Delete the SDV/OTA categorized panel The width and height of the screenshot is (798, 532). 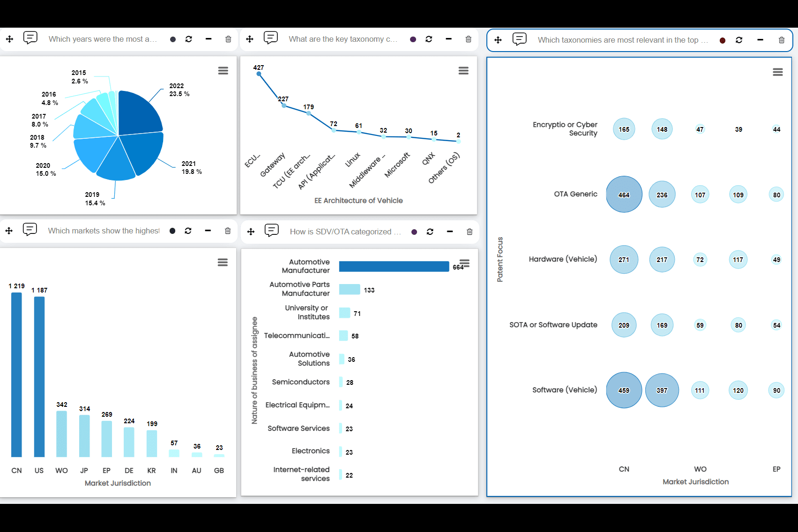tap(470, 232)
